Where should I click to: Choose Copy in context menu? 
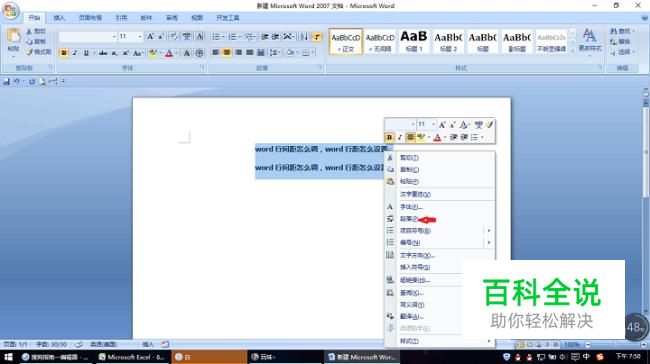440,170
